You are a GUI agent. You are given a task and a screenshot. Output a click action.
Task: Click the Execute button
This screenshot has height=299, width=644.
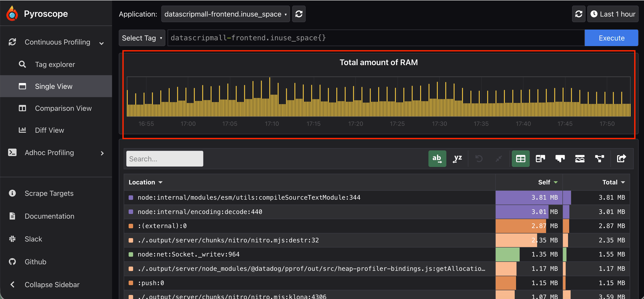click(611, 38)
